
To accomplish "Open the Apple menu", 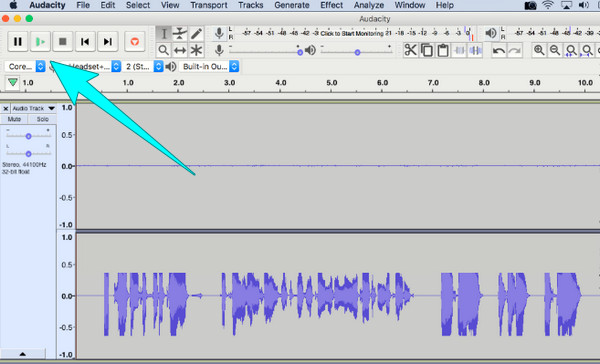I will [13, 5].
